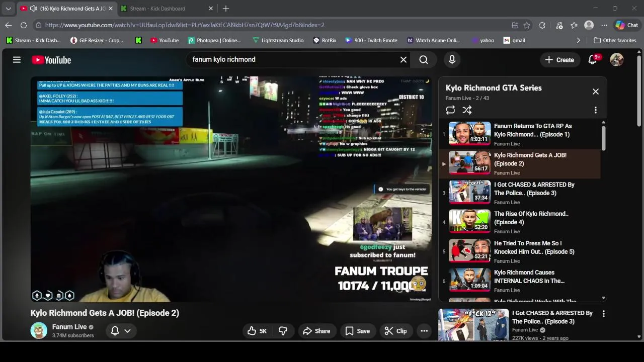Click Create button
The height and width of the screenshot is (362, 644).
(559, 60)
